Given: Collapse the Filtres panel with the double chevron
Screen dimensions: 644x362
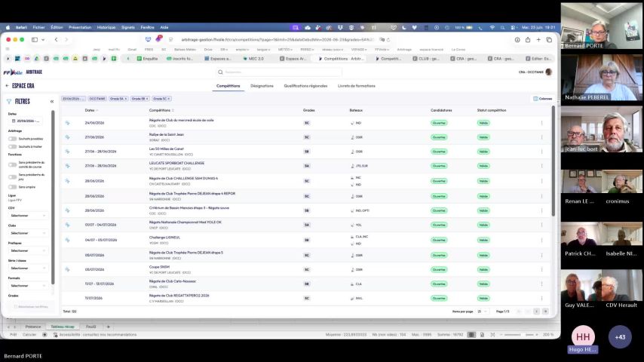Looking at the screenshot, I should (x=52, y=101).
